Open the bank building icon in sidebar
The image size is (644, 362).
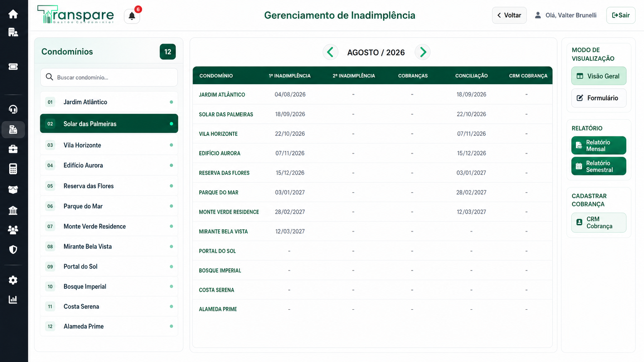(13, 210)
